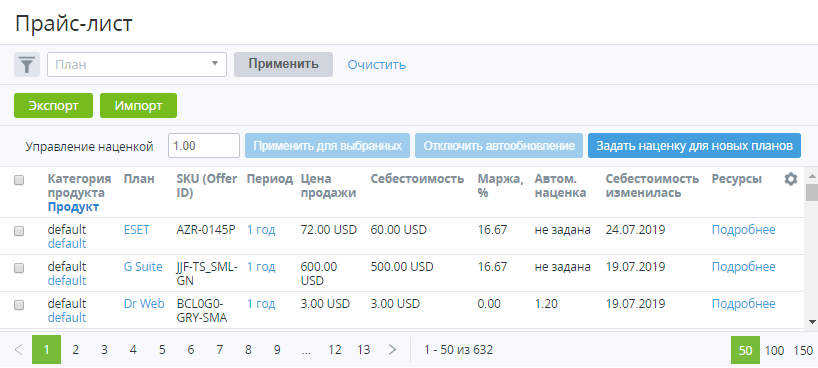Check the ESET plan row checkbox
Image resolution: width=818 pixels, height=368 pixels.
[19, 231]
